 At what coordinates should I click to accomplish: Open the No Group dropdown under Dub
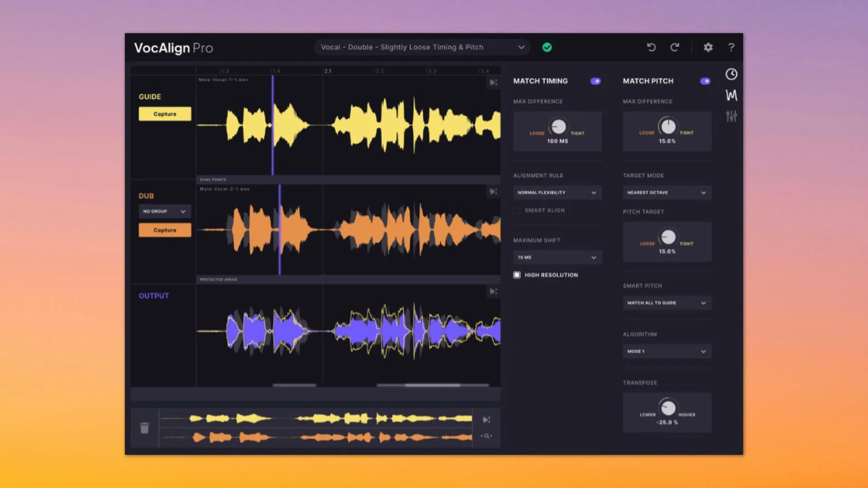[165, 211]
